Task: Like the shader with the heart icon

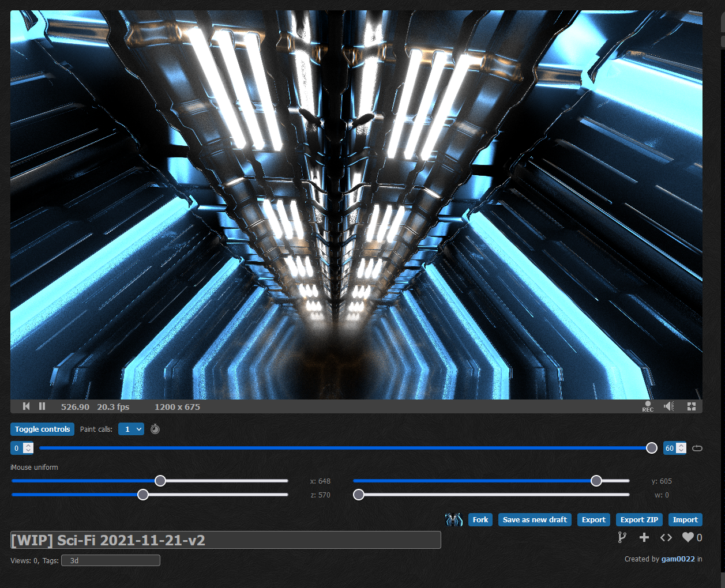Action: coord(688,537)
